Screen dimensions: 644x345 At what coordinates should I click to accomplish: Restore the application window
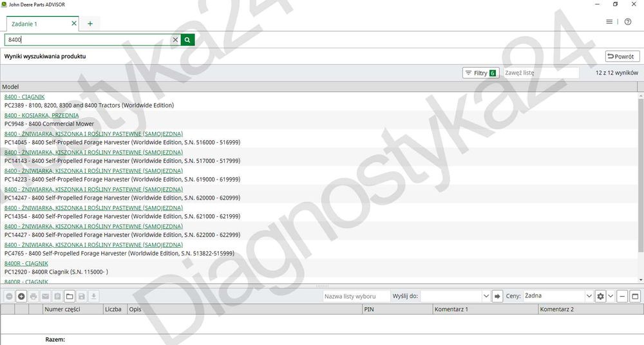click(615, 4)
